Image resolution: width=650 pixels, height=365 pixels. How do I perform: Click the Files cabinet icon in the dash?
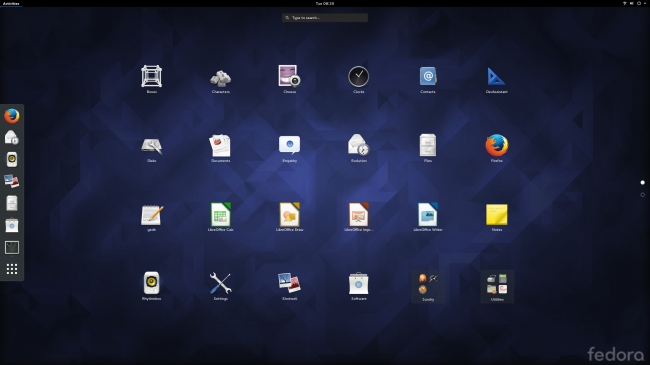click(x=12, y=203)
